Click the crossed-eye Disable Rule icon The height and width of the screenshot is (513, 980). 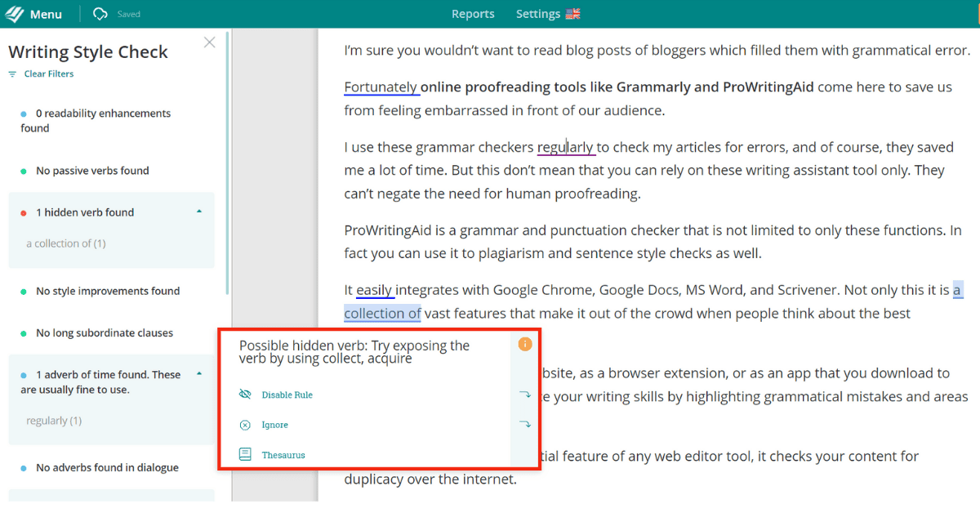click(x=245, y=395)
